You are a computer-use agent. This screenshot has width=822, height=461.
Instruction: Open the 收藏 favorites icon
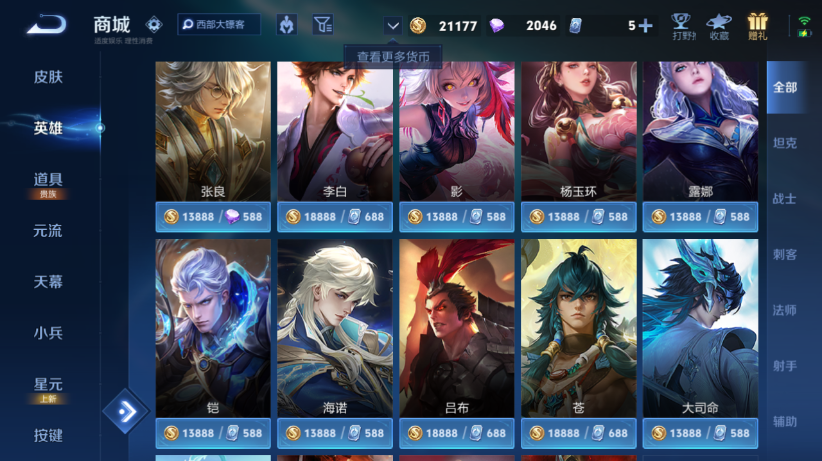pyautogui.click(x=719, y=27)
